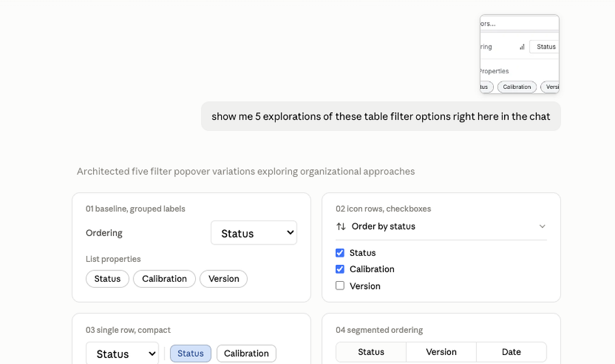615x364 pixels.
Task: Click the Order by status label
Action: (384, 226)
